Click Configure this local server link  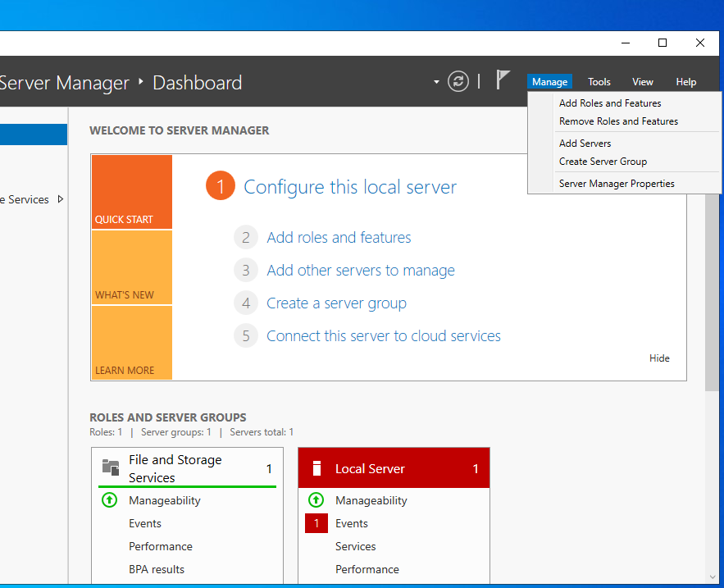[350, 187]
